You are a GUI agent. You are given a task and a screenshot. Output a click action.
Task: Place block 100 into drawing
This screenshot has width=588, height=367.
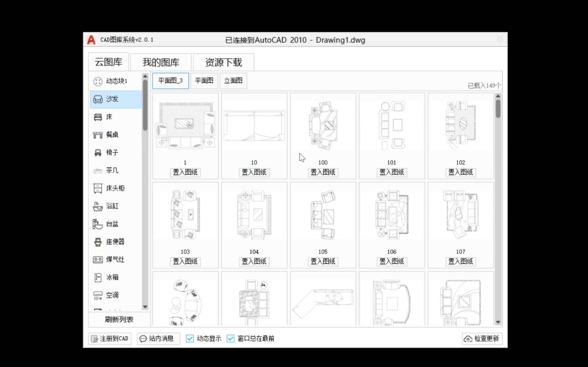(x=323, y=172)
